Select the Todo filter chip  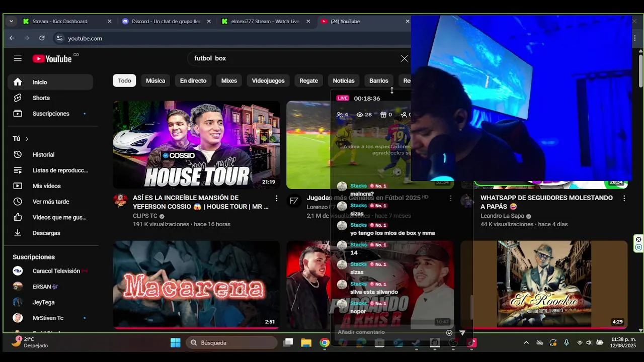(124, 80)
